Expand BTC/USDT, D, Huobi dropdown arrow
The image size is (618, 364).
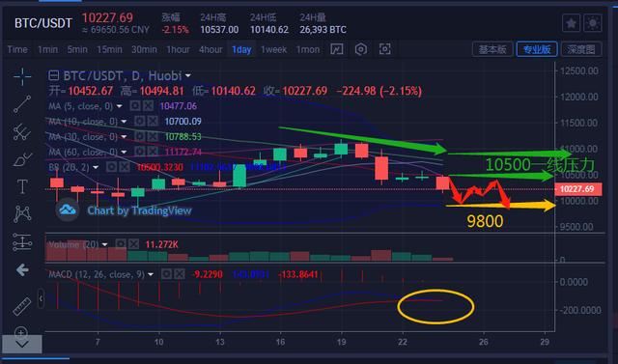coord(188,75)
